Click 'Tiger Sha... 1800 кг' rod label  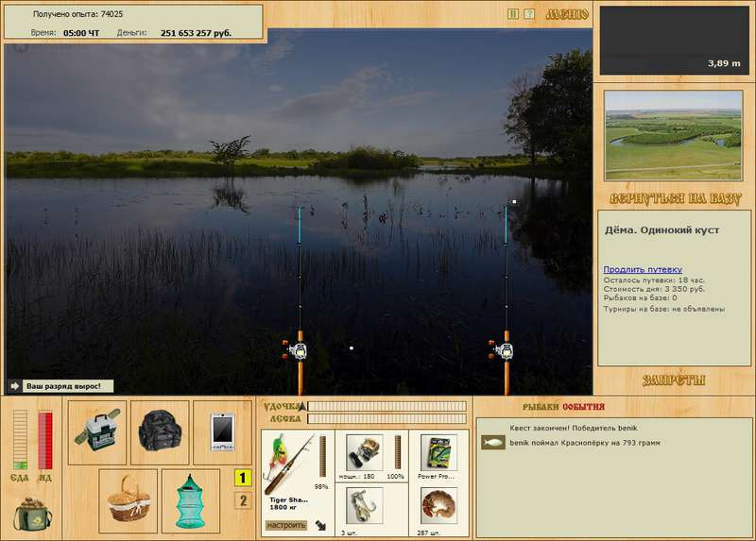click(288, 503)
